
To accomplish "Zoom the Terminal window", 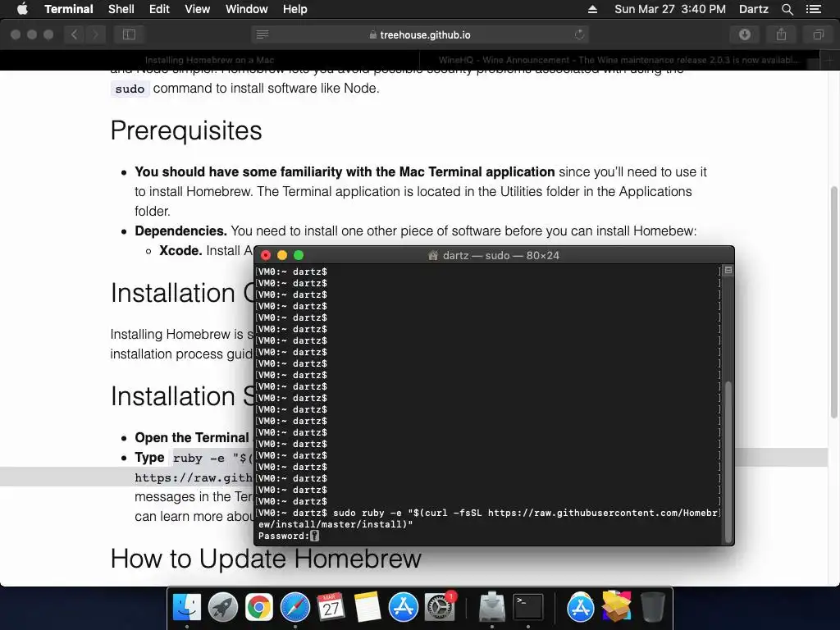I will 299,255.
